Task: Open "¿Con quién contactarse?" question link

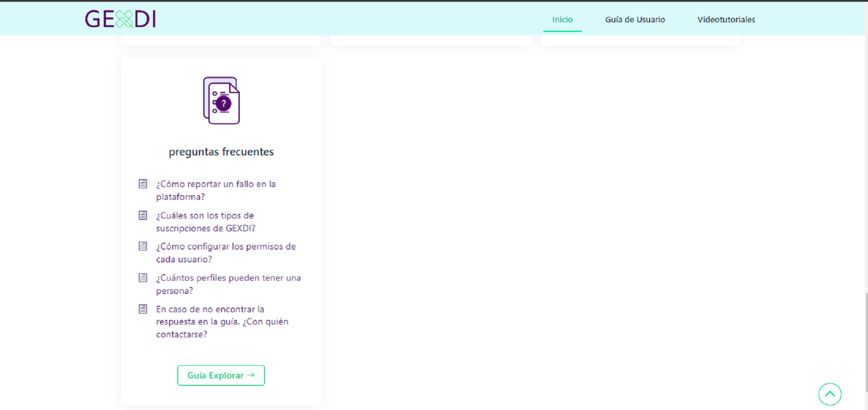Action: [x=222, y=322]
